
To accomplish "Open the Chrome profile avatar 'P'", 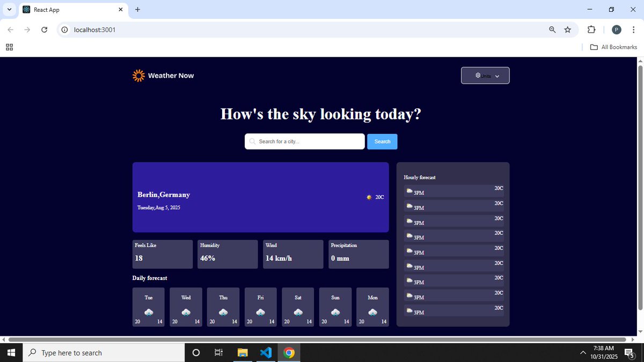I will (617, 29).
